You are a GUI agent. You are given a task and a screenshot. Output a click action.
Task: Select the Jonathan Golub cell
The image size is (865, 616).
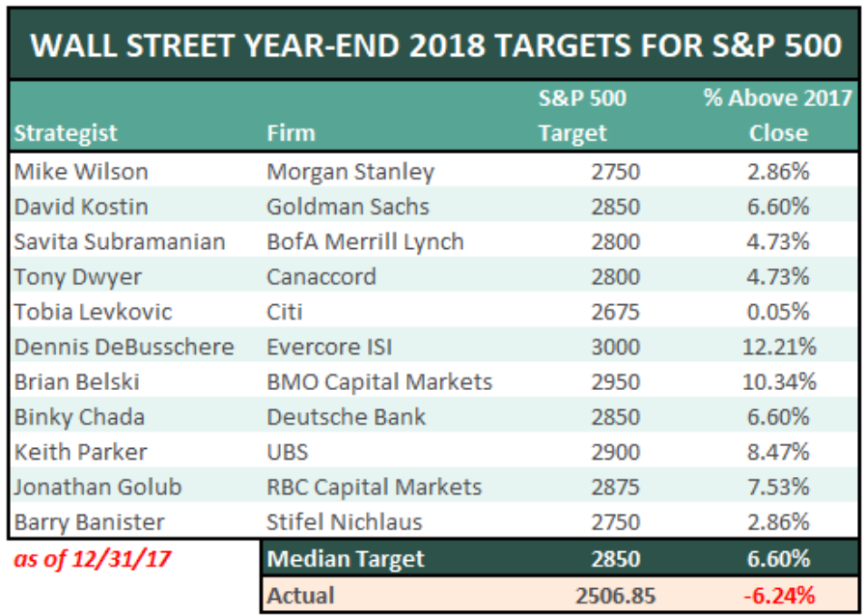click(98, 488)
